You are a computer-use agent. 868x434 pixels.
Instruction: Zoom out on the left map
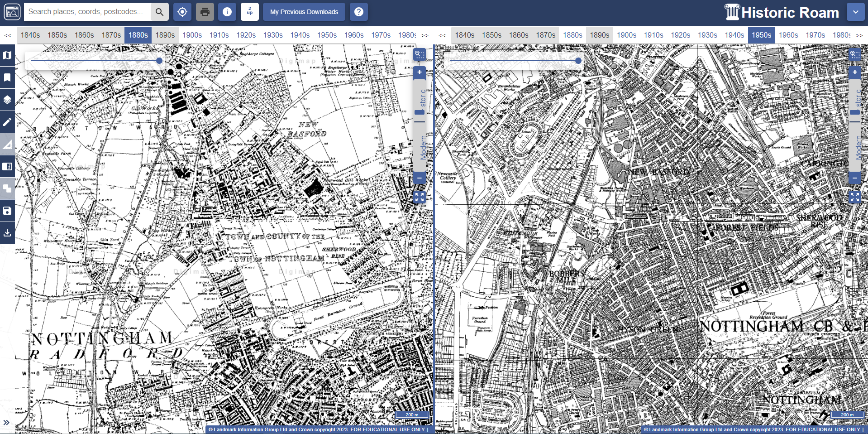point(420,178)
